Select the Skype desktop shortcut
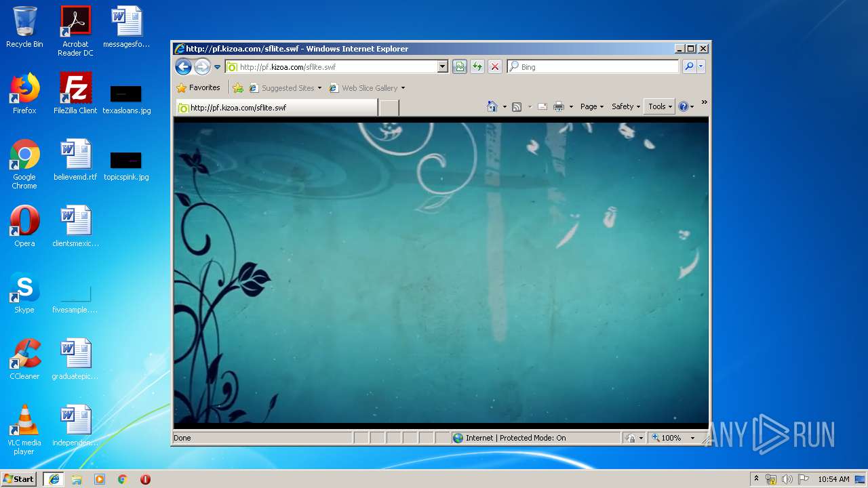Image resolution: width=868 pixels, height=488 pixels. [24, 293]
